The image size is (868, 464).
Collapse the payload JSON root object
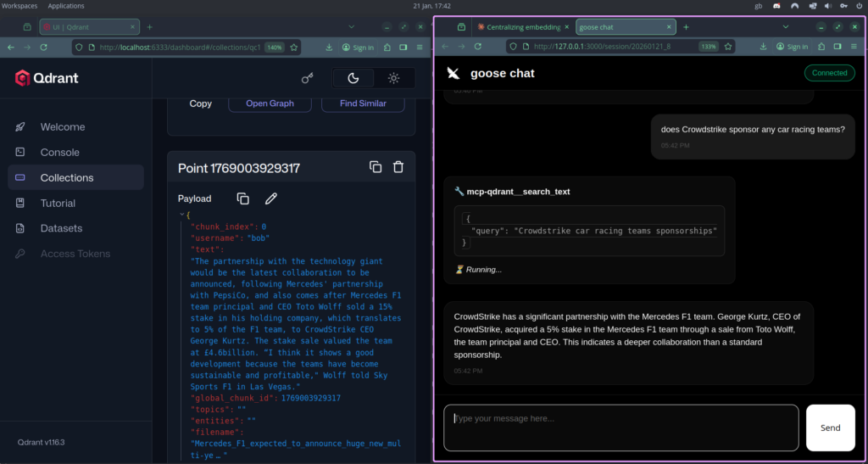tap(181, 215)
